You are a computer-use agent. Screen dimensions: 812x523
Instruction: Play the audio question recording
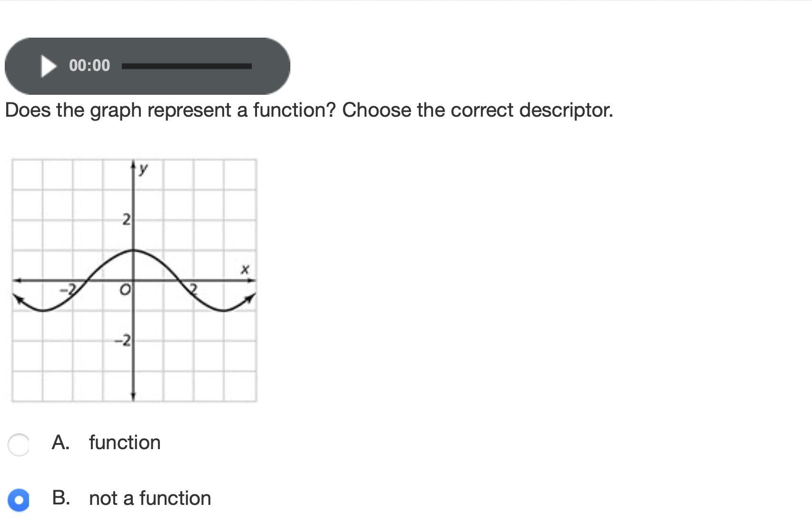click(x=48, y=66)
